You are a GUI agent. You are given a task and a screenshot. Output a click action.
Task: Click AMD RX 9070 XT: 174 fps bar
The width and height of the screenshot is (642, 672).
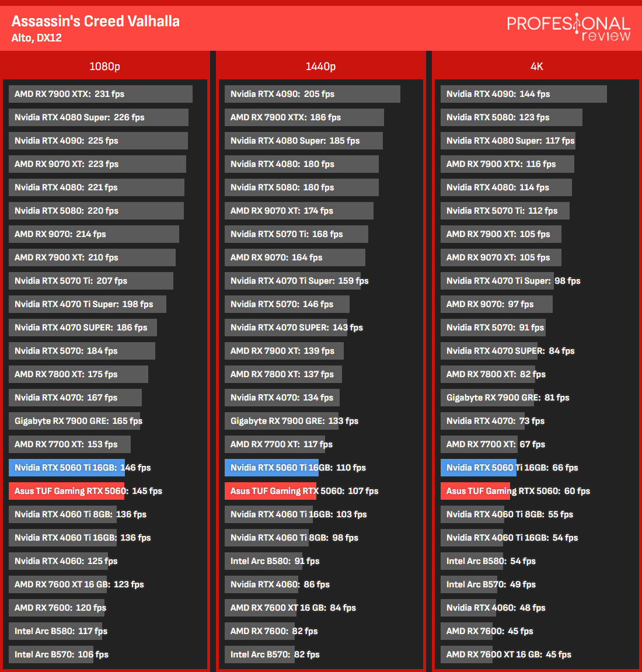point(299,211)
